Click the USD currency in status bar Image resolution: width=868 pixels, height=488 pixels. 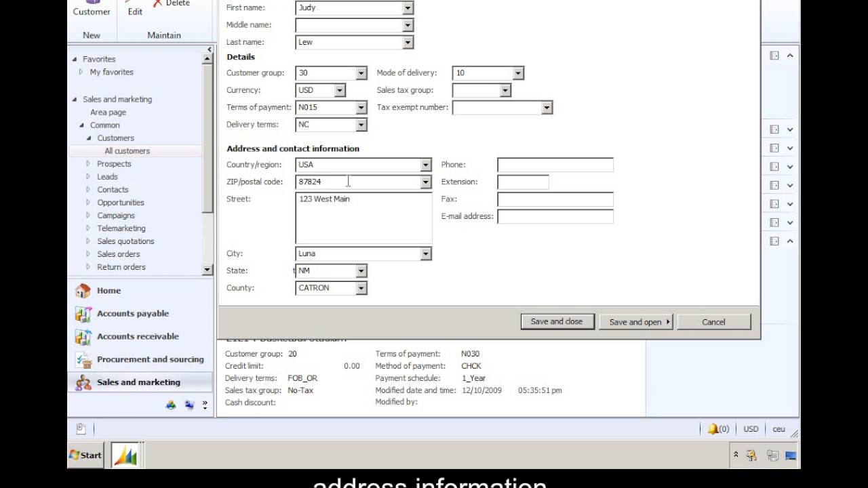(751, 429)
